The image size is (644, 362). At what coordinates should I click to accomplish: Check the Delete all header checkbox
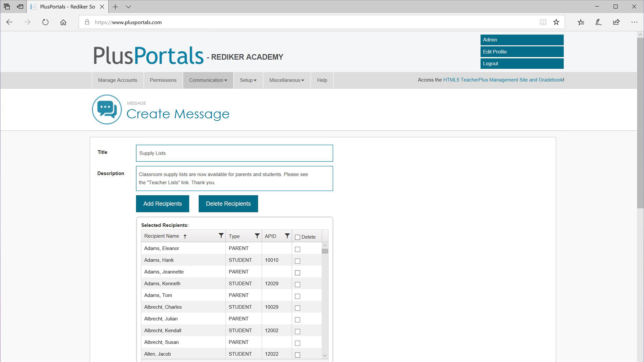coord(298,237)
